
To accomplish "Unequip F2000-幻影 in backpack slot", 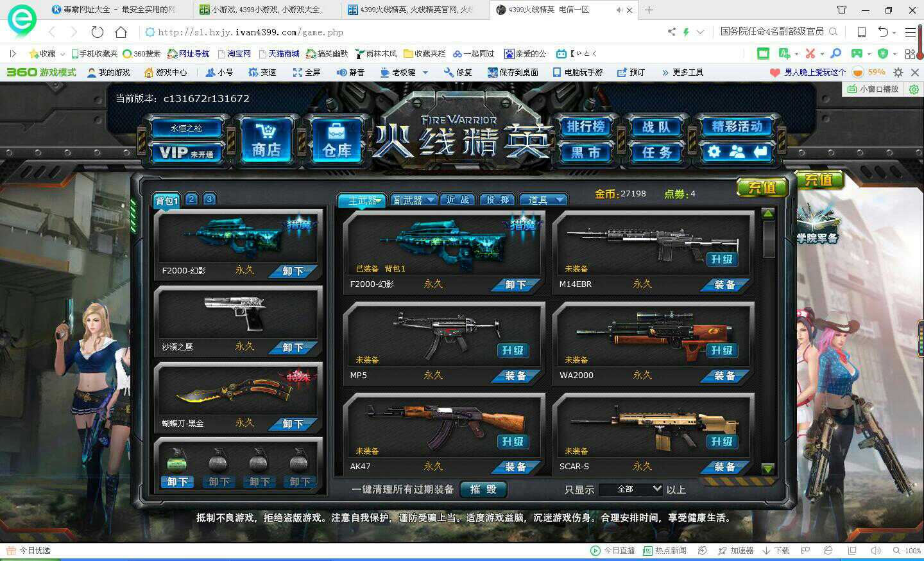I will pyautogui.click(x=293, y=272).
